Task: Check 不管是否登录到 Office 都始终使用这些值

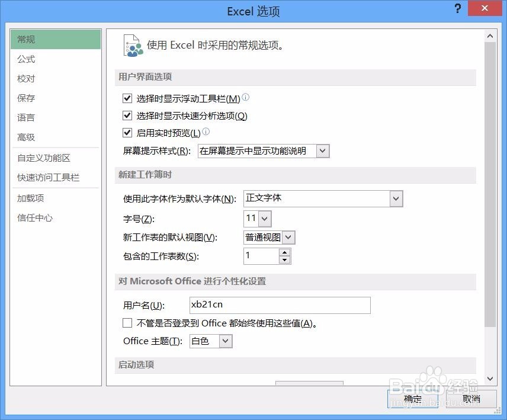Action: (x=127, y=323)
